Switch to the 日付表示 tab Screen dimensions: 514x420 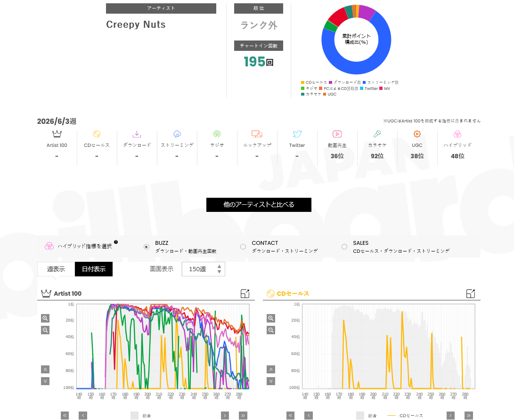click(x=94, y=269)
